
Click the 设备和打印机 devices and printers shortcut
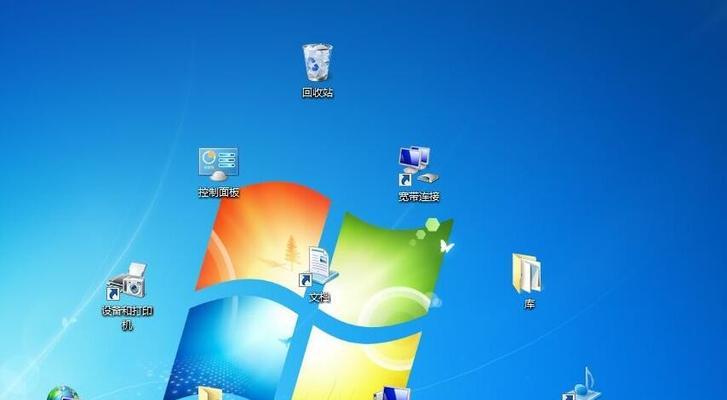coord(127,281)
